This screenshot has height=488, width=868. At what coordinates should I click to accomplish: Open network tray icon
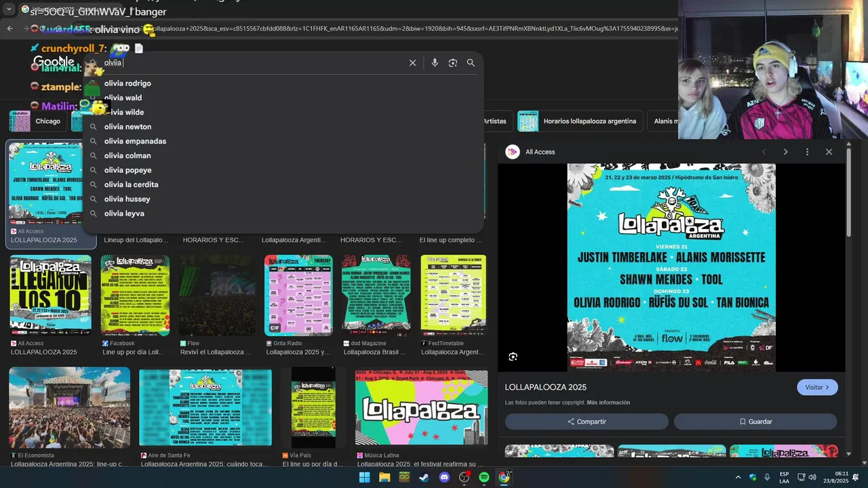point(801,477)
